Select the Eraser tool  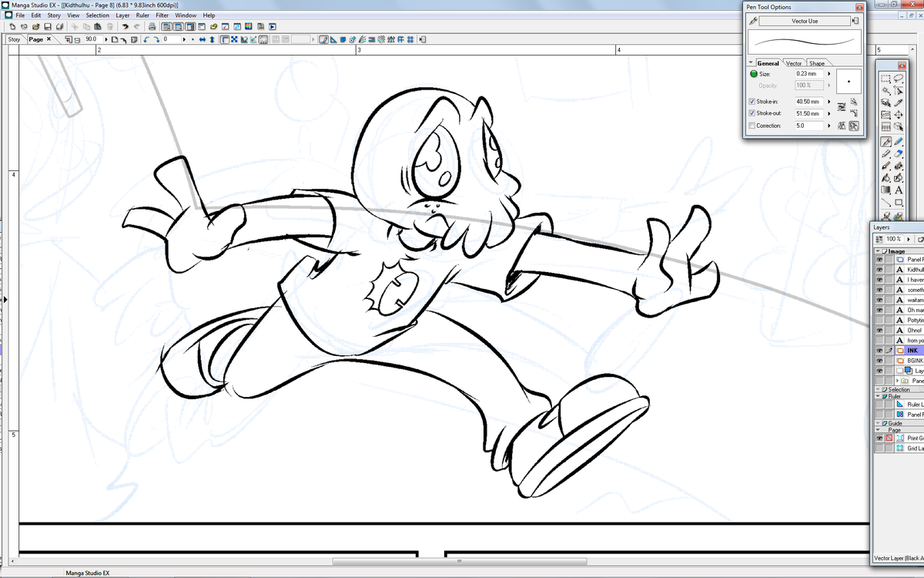pos(899,154)
